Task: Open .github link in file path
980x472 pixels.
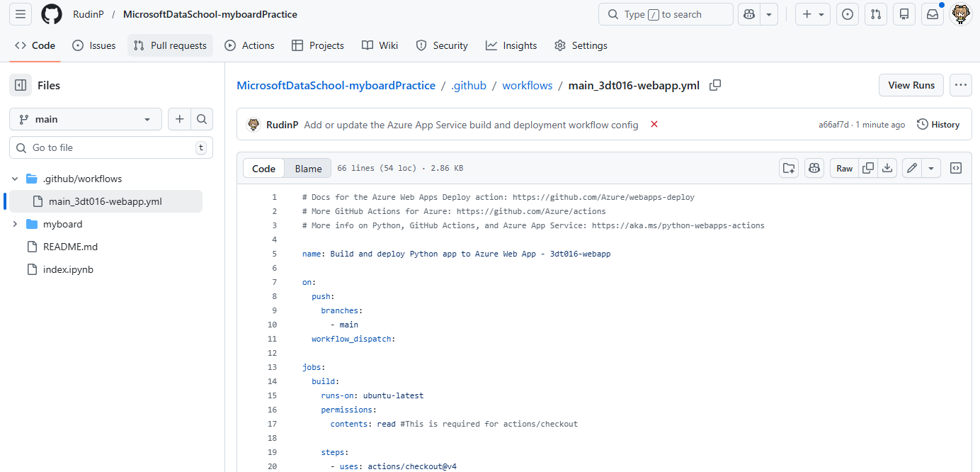Action: [469, 85]
